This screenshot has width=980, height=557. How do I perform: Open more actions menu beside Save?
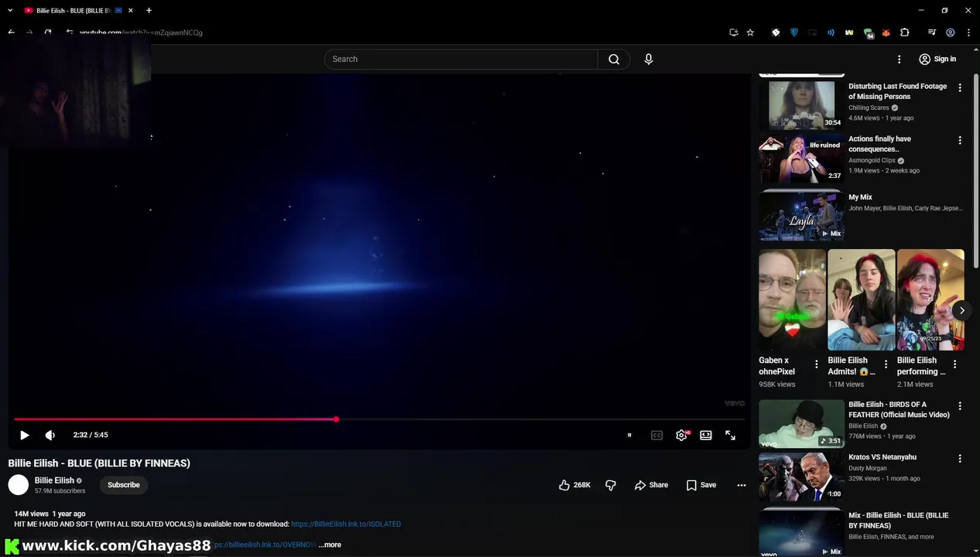coord(742,485)
